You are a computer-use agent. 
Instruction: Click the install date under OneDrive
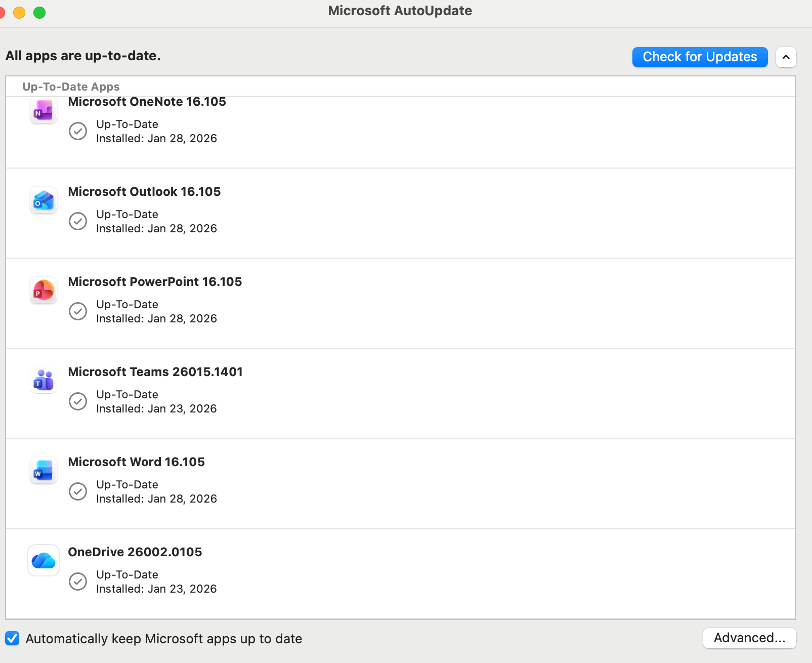point(157,589)
